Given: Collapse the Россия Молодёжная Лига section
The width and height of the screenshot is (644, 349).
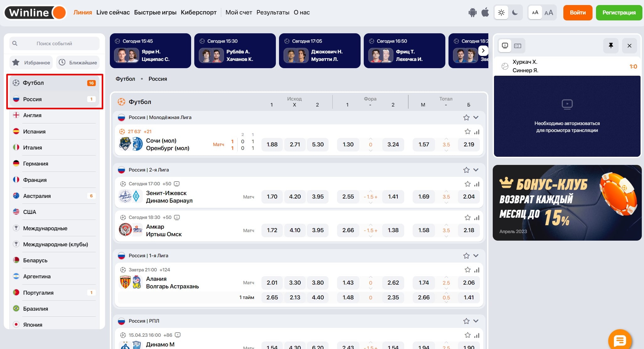Looking at the screenshot, I should point(476,117).
